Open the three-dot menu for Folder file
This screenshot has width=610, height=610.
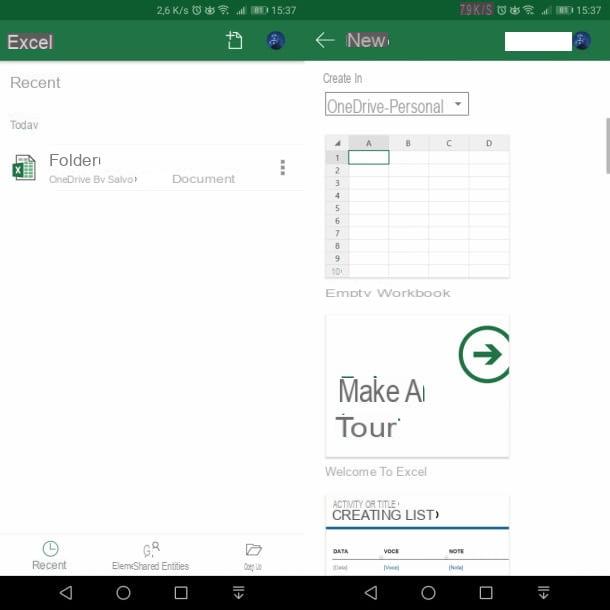[x=283, y=168]
